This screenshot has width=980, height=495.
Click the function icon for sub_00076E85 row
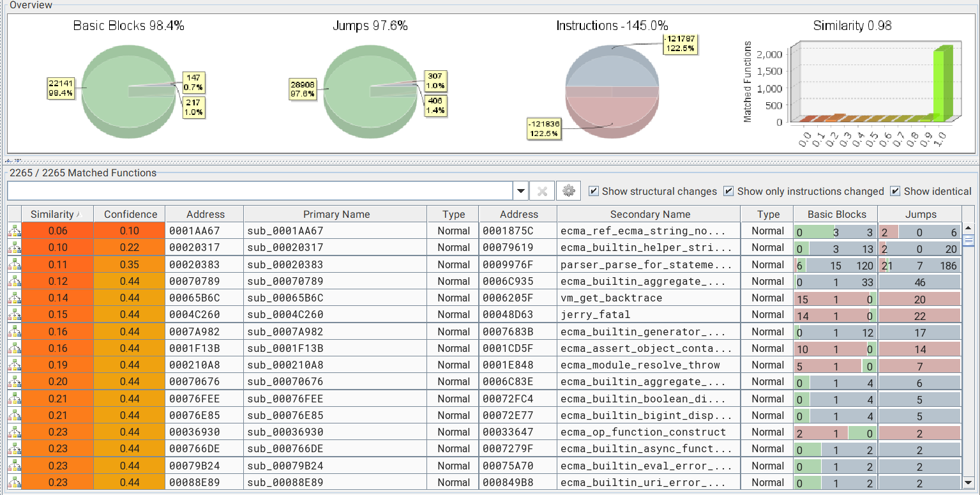14,416
